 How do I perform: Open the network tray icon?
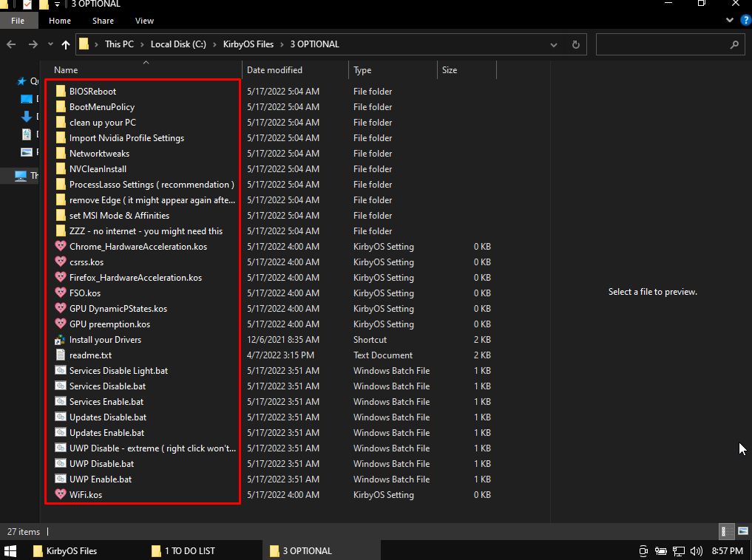coord(679,551)
